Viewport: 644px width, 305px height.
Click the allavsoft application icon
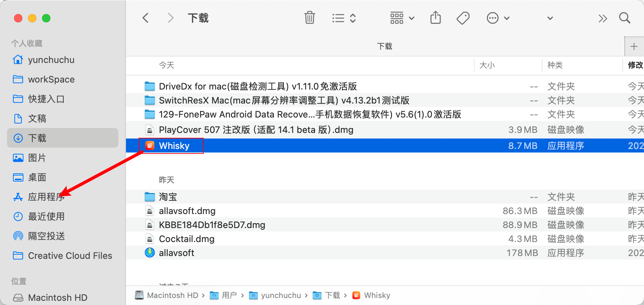pos(150,253)
